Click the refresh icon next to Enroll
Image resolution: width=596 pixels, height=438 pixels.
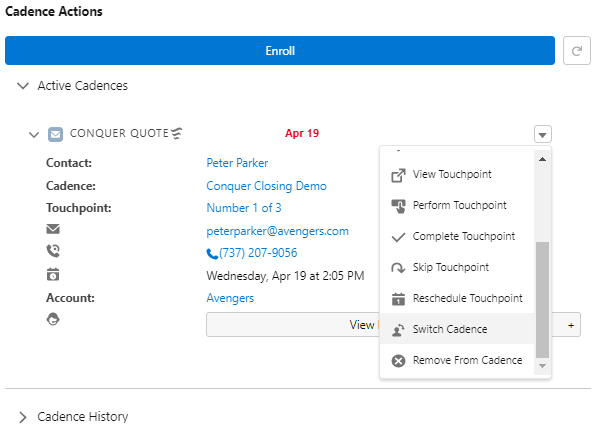[x=577, y=51]
